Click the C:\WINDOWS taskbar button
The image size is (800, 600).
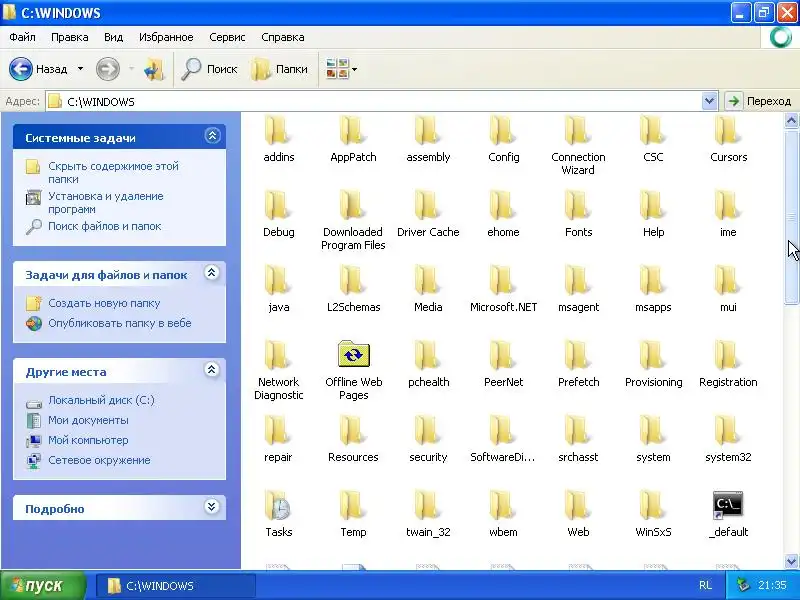click(176, 586)
